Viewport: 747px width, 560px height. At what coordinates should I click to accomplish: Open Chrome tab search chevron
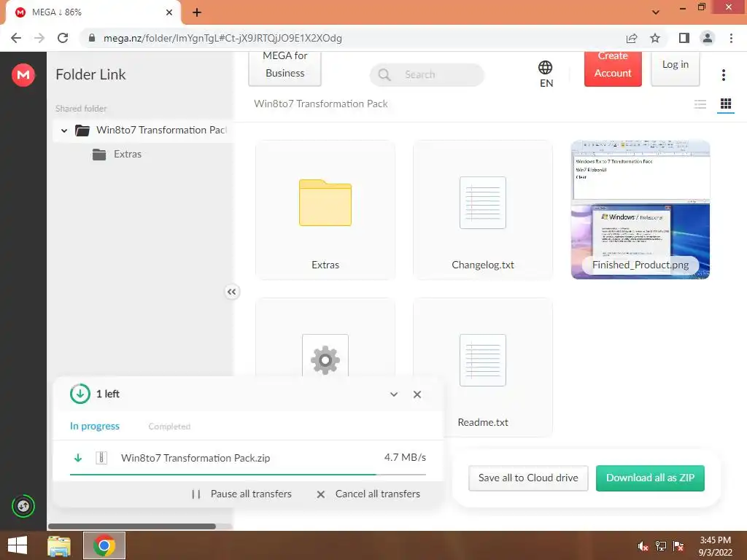pos(656,12)
